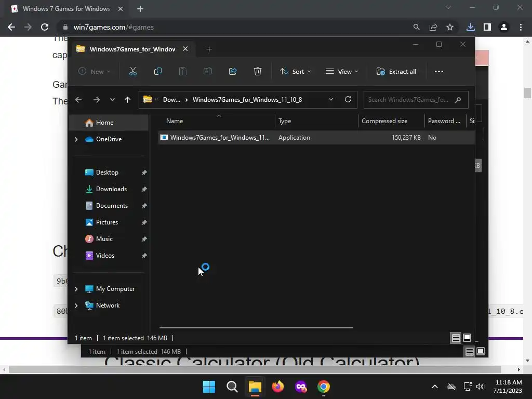Expand the My Computer tree node
Viewport: 532px width, 399px height.
click(x=76, y=289)
